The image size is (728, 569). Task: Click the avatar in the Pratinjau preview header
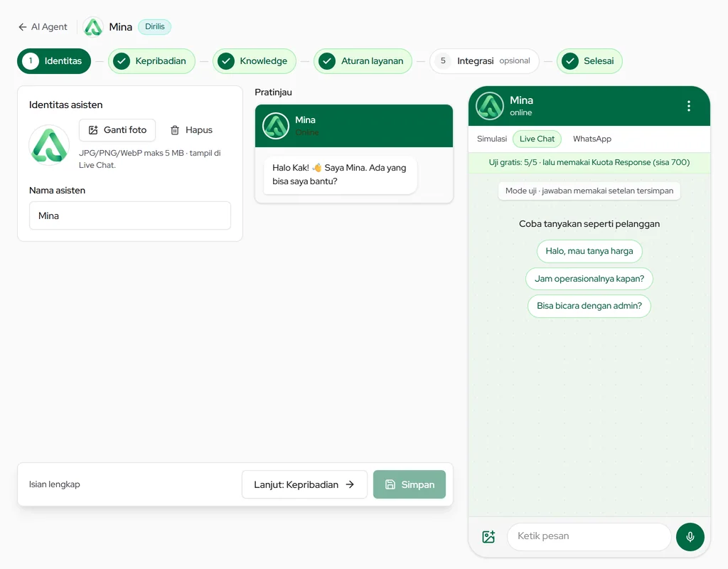click(x=276, y=126)
